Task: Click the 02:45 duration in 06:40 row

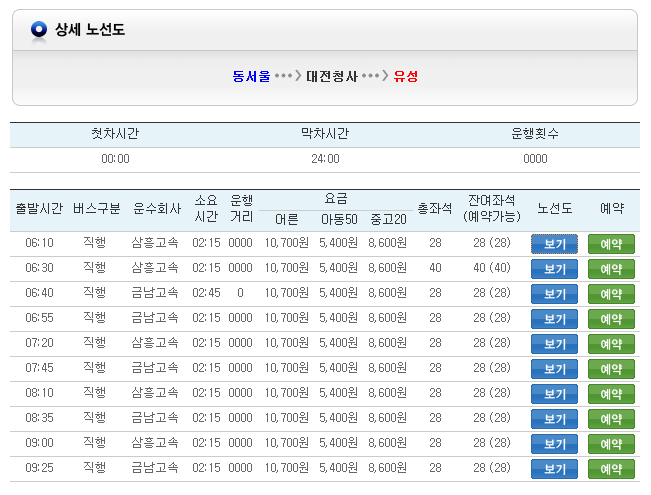Action: pyautogui.click(x=206, y=293)
